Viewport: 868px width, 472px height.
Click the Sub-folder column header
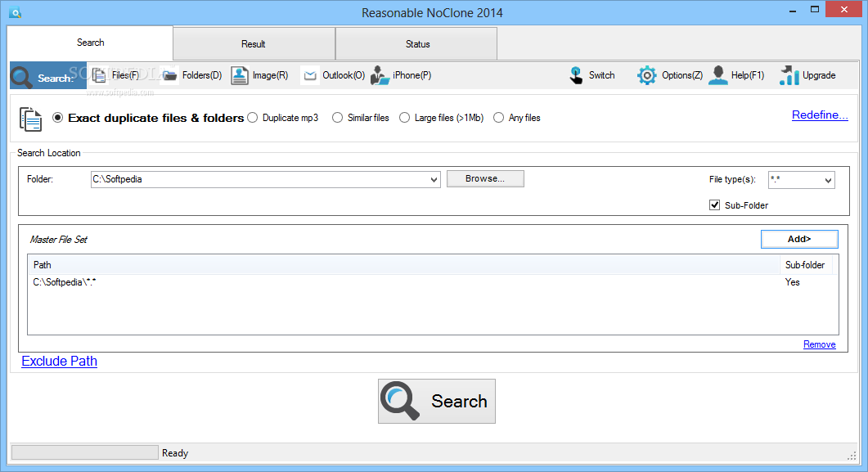[806, 265]
